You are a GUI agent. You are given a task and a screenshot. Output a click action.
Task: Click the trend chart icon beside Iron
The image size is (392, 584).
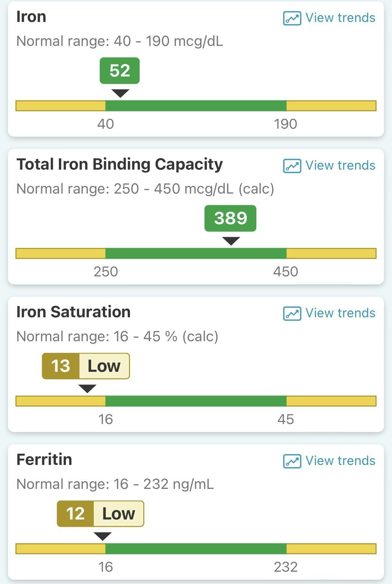point(292,18)
